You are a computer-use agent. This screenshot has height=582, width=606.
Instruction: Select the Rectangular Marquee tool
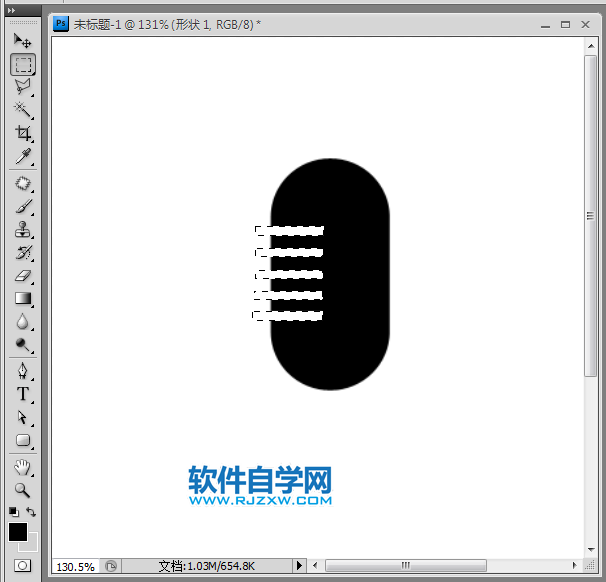(x=23, y=65)
